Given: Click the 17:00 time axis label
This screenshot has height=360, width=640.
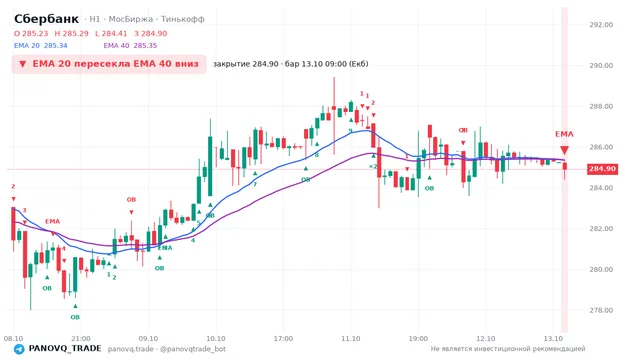Looking at the screenshot, I should (x=283, y=339).
